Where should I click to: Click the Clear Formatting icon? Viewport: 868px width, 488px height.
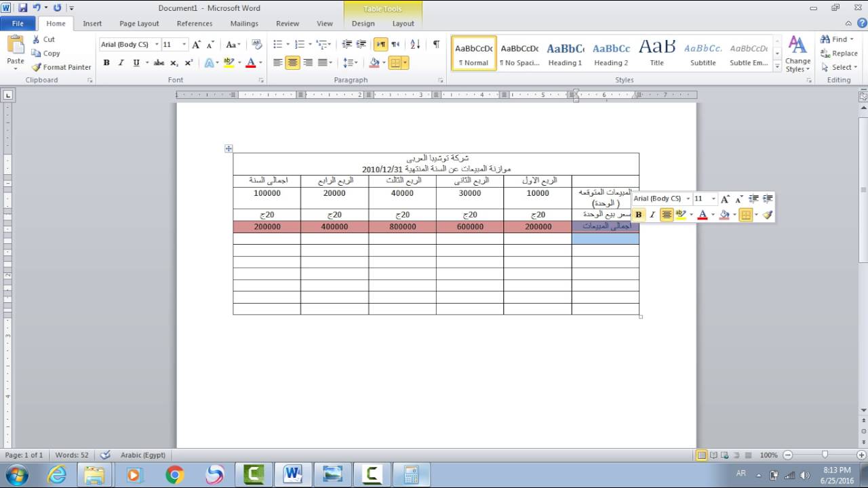tap(257, 45)
